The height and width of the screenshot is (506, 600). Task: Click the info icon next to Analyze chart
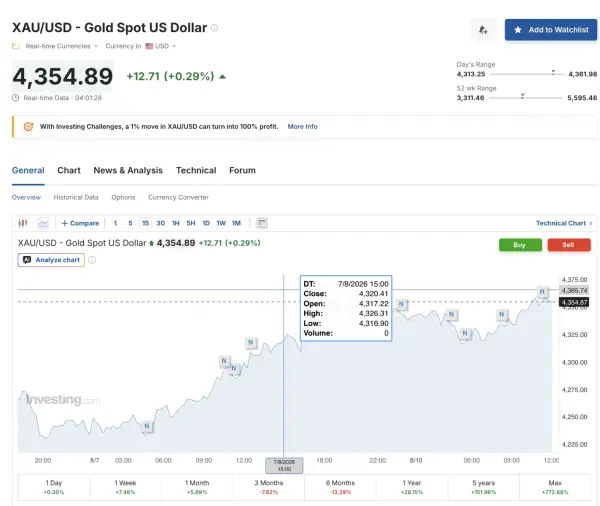92,260
